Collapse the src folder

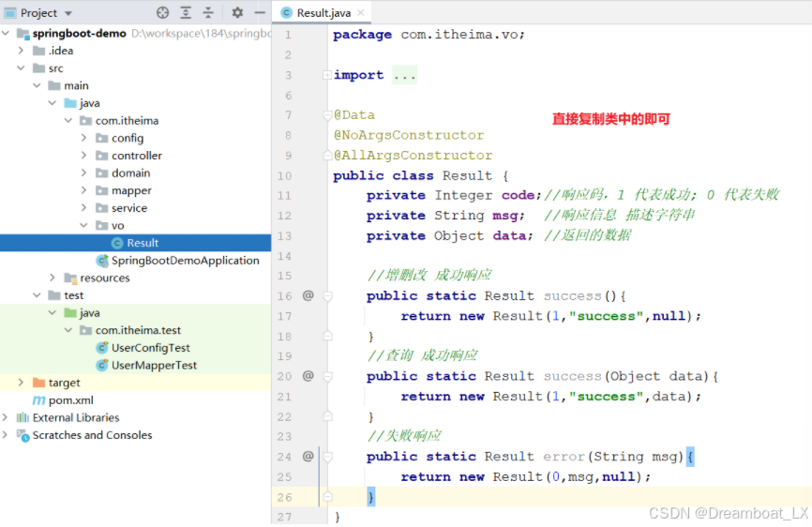(x=21, y=68)
